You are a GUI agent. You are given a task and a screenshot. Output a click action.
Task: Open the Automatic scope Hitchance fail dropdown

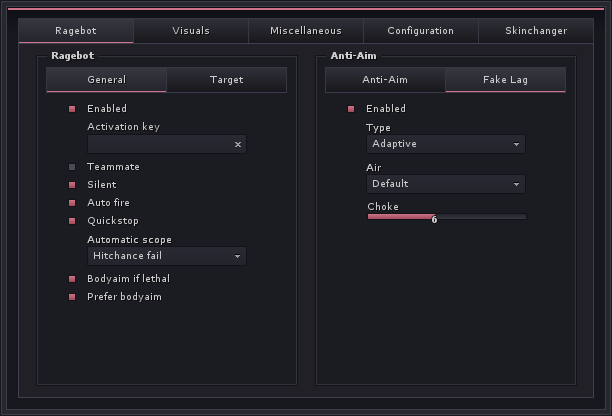pos(167,256)
